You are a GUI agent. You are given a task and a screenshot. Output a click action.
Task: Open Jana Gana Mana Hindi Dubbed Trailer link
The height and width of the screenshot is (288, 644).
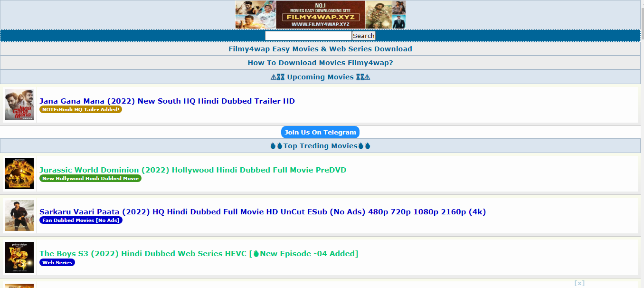167,101
